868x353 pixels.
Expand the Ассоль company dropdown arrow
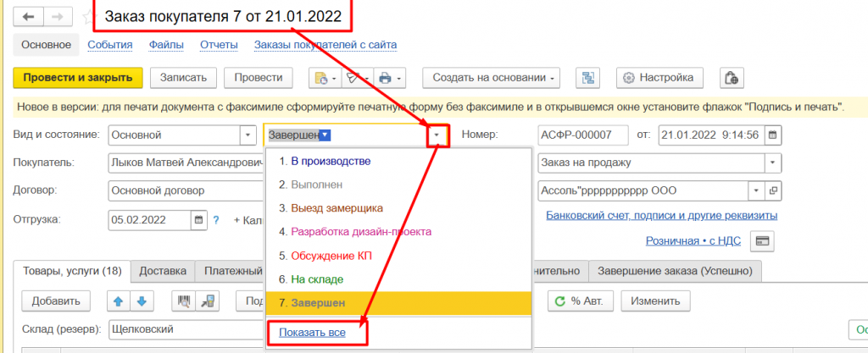tap(757, 191)
